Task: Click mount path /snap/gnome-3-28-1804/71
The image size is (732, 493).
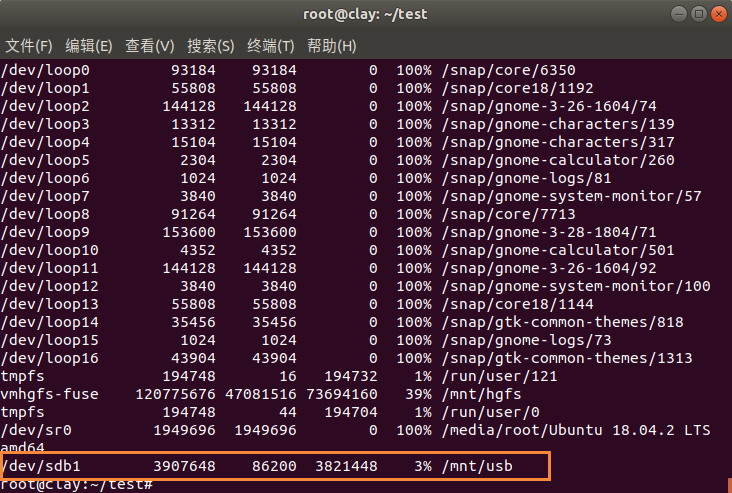Action: [549, 232]
